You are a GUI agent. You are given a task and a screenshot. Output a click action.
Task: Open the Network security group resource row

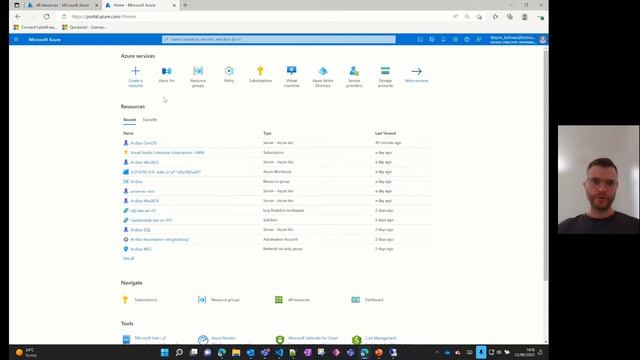277,249
